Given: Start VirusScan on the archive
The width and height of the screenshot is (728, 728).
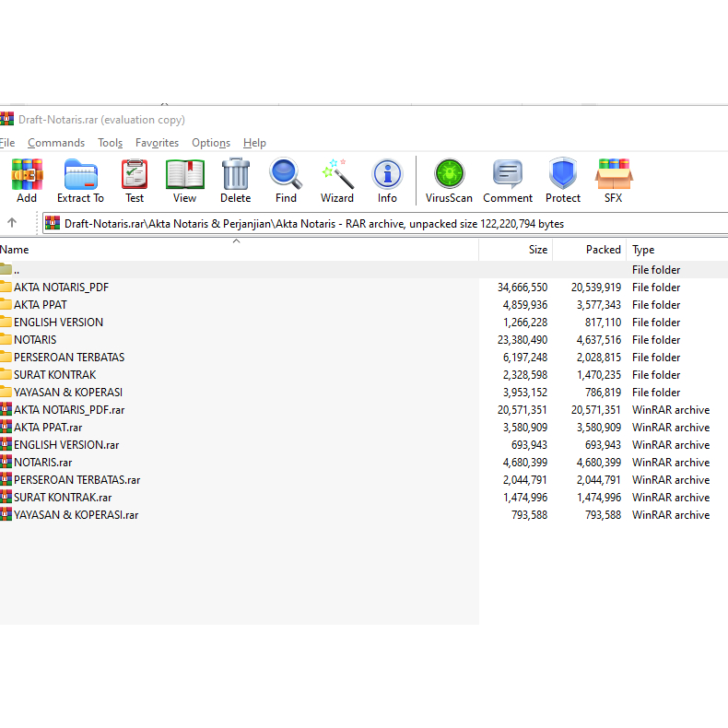Looking at the screenshot, I should [x=449, y=180].
